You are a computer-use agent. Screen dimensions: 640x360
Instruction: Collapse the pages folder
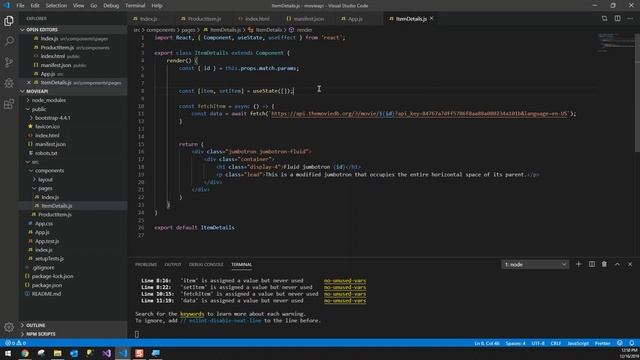[x=45, y=188]
